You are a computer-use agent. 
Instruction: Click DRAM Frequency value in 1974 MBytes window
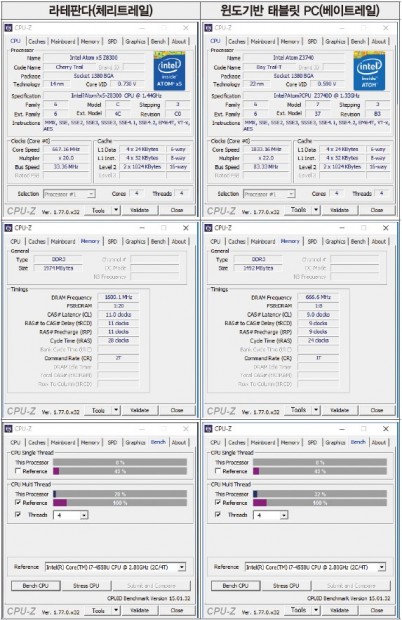point(118,297)
